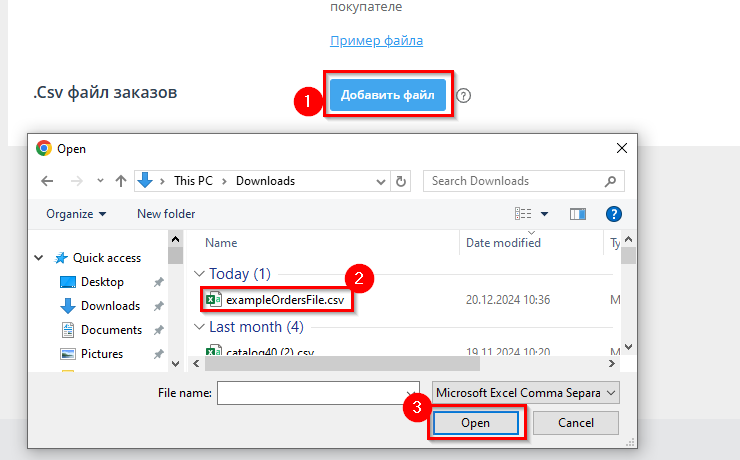Click the File name input field
The width and height of the screenshot is (740, 460).
[314, 393]
